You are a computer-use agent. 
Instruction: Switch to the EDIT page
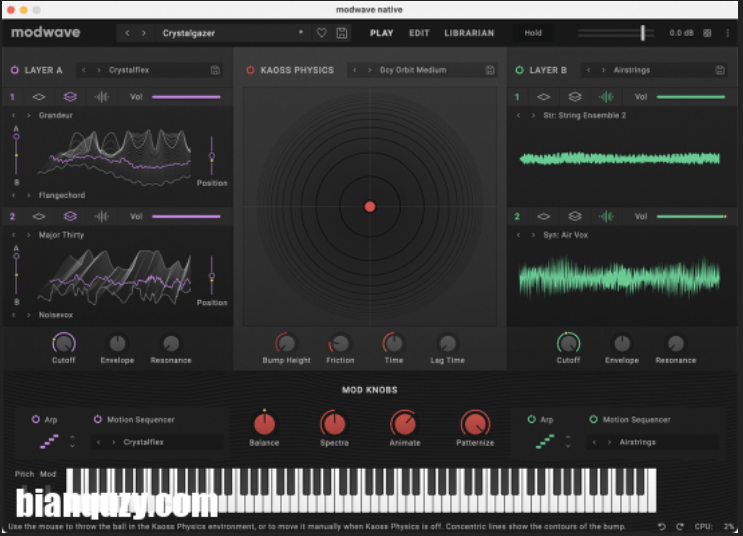(419, 33)
